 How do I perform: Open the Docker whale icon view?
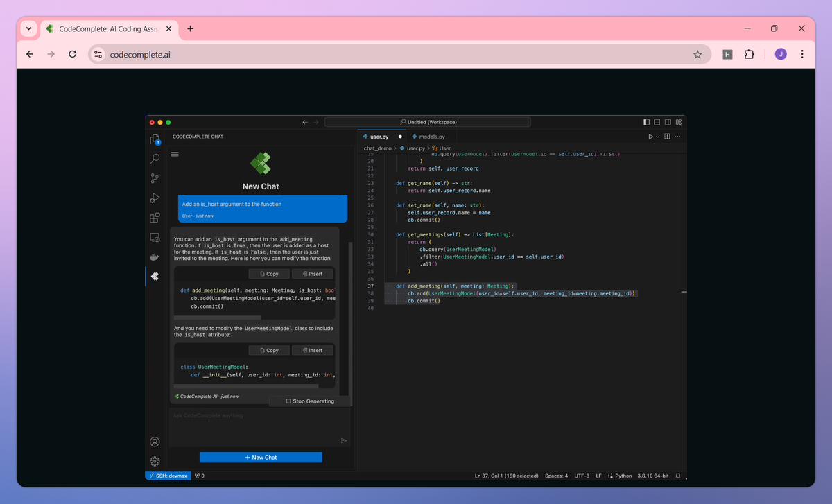point(155,257)
